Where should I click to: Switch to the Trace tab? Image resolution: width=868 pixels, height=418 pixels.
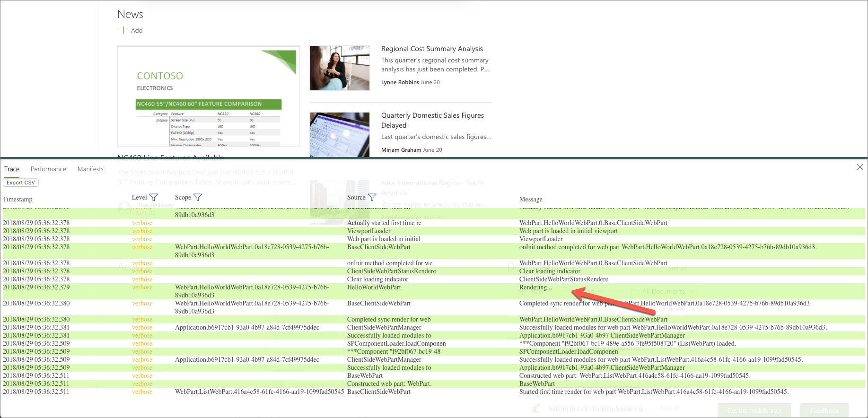click(12, 169)
